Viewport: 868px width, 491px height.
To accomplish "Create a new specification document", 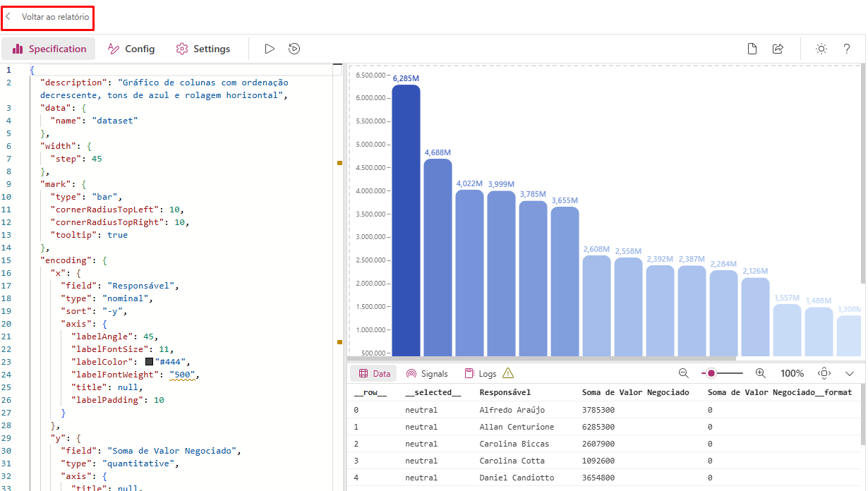I will (x=752, y=49).
